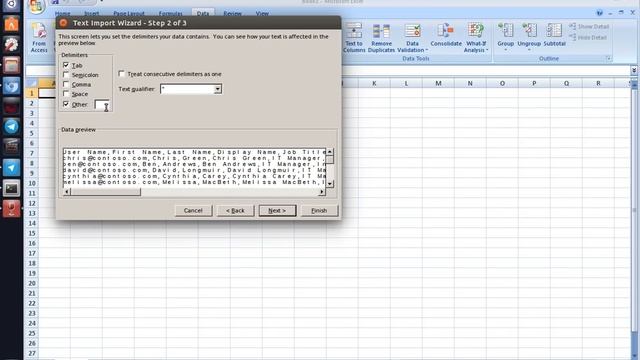Click the Cancel button in wizard
The width and height of the screenshot is (640, 360).
[193, 211]
